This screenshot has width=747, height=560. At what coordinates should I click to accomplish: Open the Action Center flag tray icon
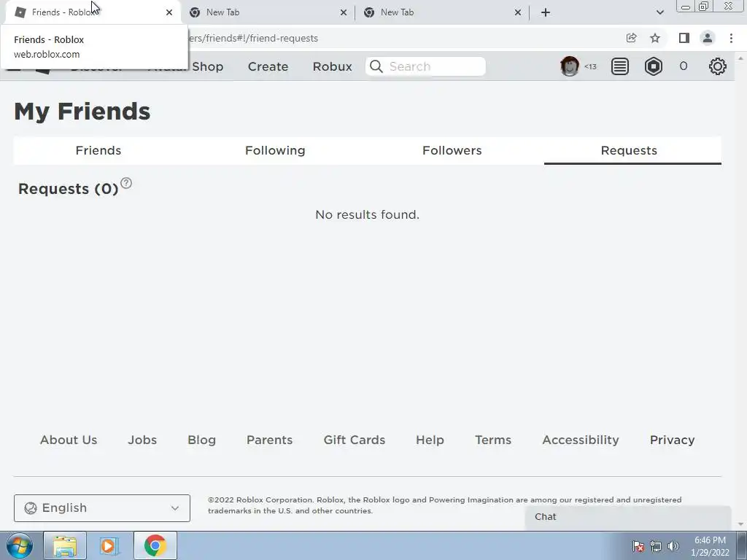click(638, 546)
